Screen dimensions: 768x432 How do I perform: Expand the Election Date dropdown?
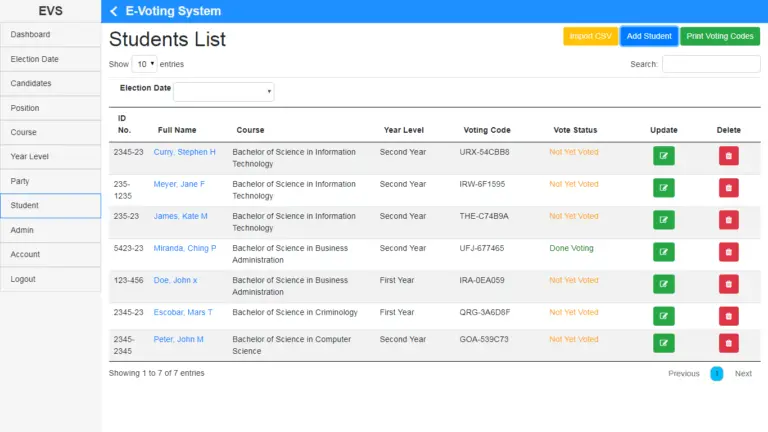click(224, 91)
